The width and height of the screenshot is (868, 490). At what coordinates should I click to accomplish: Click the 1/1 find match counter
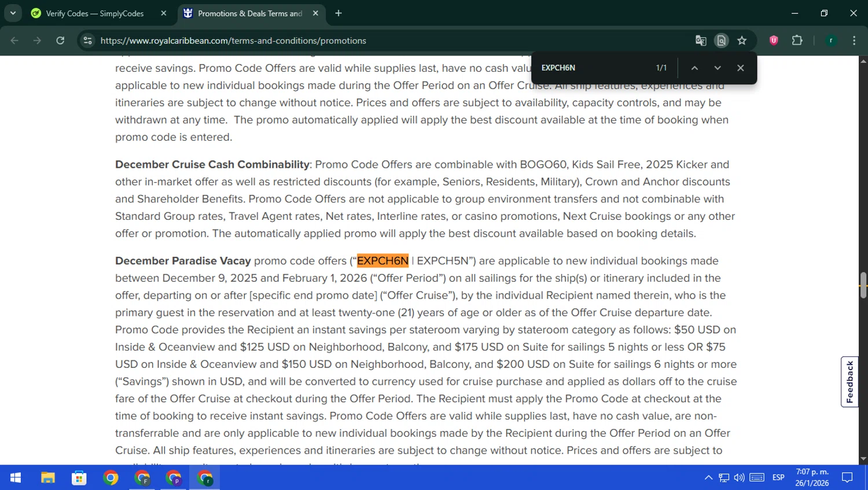point(661,68)
